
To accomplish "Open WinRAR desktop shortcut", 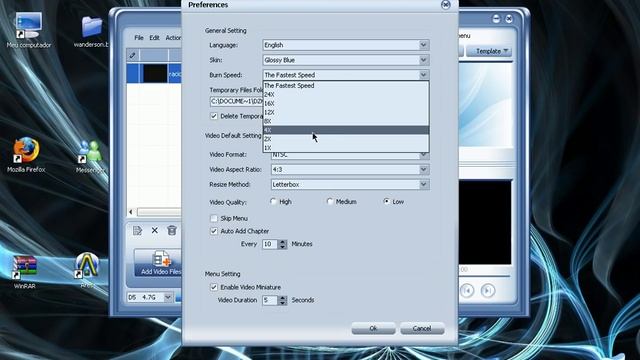I will [24, 271].
